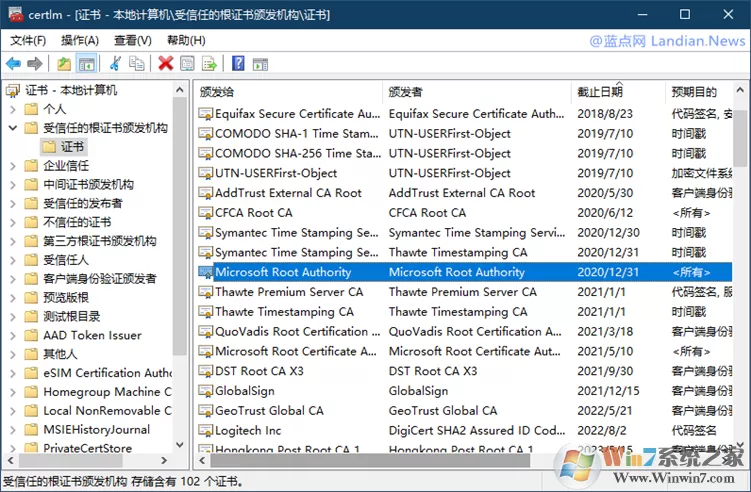This screenshot has width=751, height=492.
Task: Open the 查看(V) menu
Action: (x=133, y=41)
